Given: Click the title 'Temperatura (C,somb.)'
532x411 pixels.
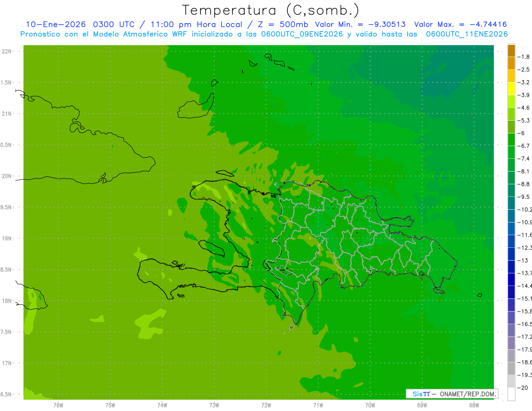Looking at the screenshot, I should click(271, 10).
